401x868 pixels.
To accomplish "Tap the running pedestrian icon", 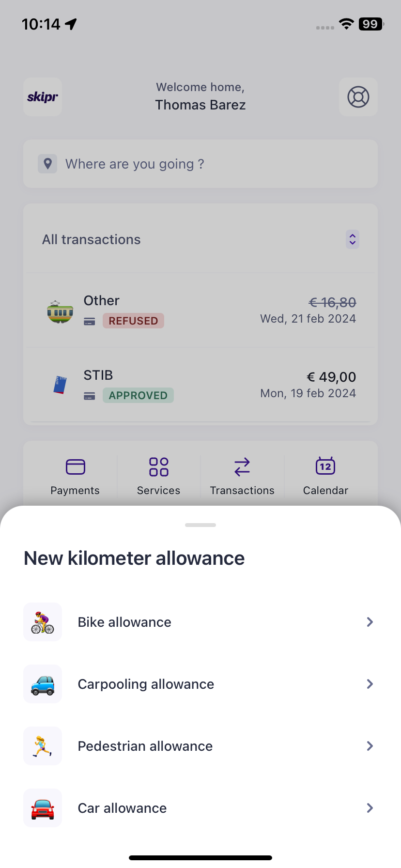I will pyautogui.click(x=43, y=746).
